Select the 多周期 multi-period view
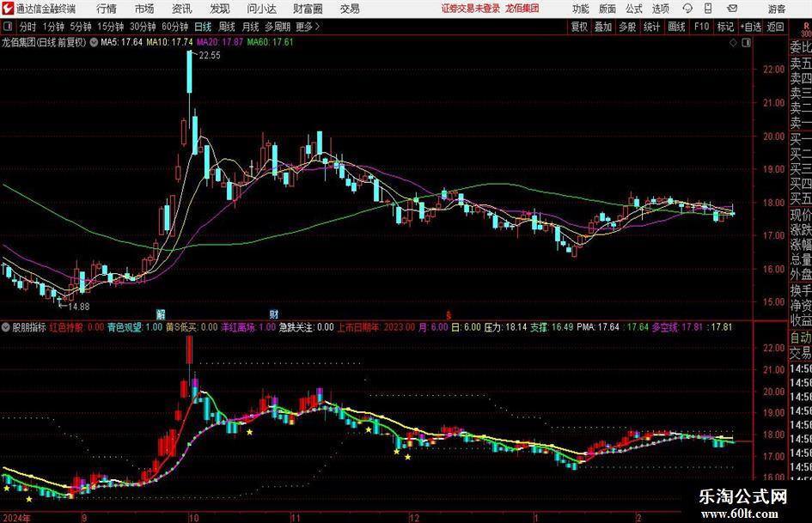Image resolution: width=812 pixels, height=523 pixels. point(278,27)
